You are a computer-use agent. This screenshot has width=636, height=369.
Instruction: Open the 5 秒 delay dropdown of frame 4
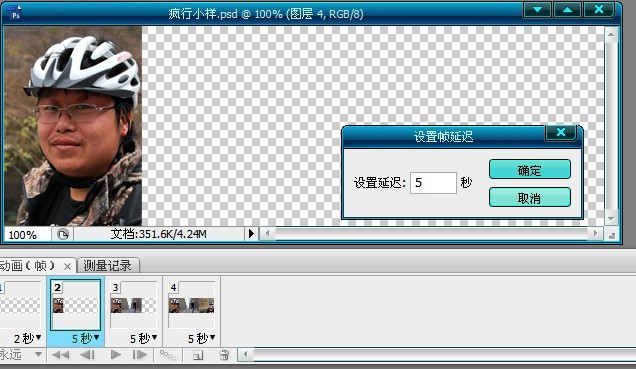click(x=202, y=338)
